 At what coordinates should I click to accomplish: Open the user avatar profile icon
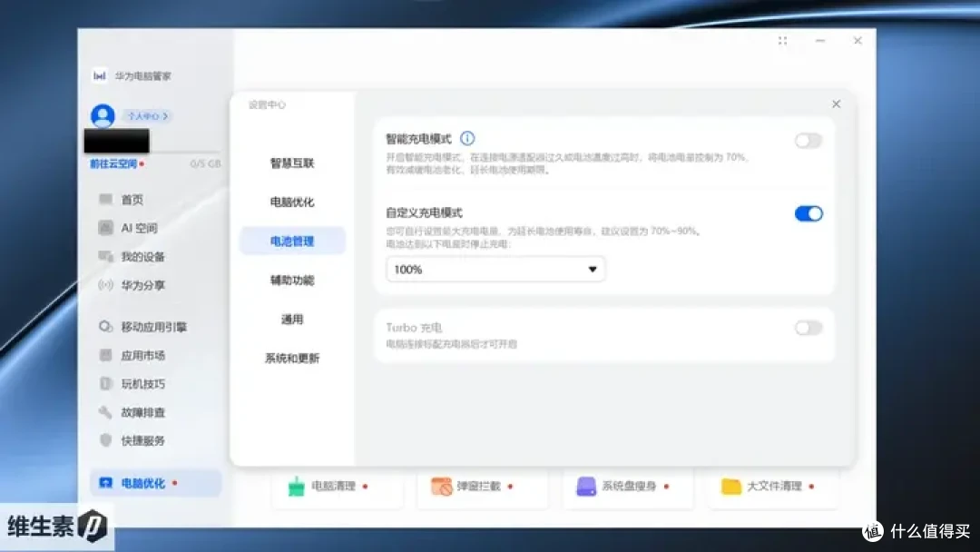point(103,115)
